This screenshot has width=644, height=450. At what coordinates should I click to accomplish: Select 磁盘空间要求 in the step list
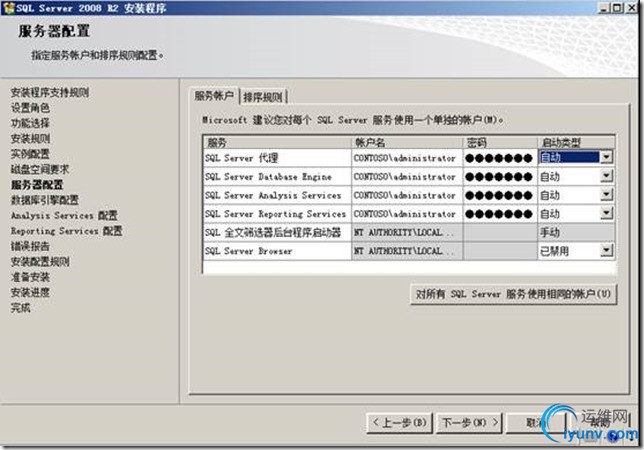pos(40,169)
